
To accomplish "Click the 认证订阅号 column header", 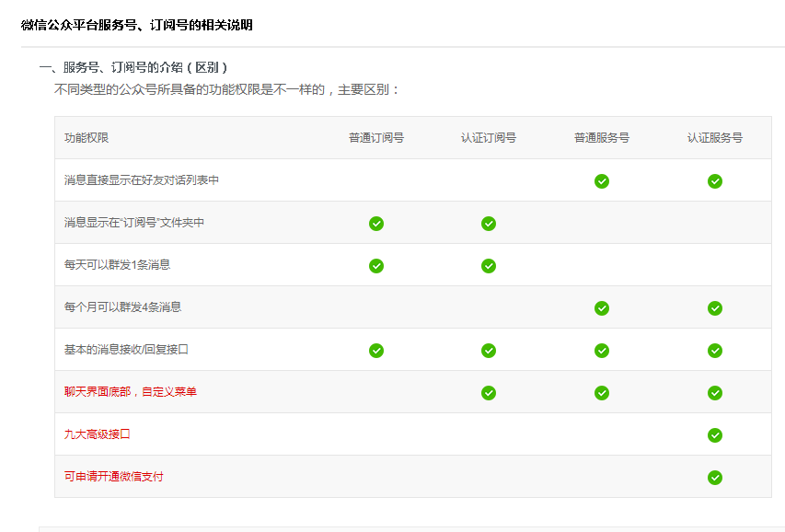I will point(489,138).
